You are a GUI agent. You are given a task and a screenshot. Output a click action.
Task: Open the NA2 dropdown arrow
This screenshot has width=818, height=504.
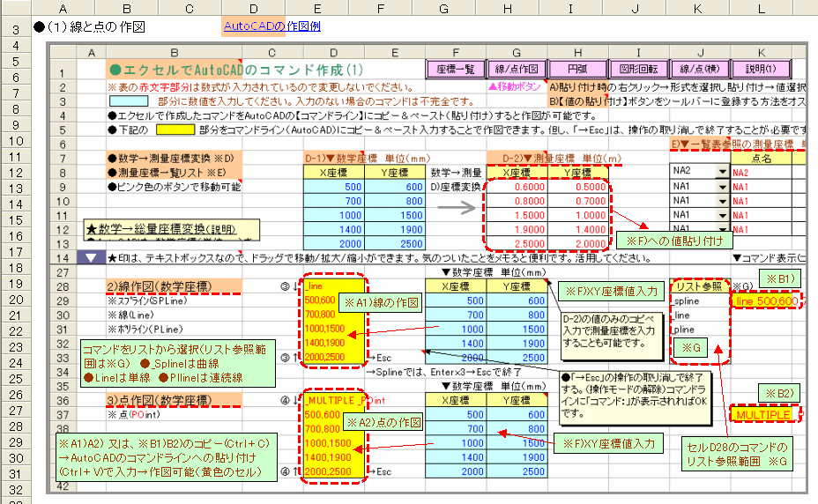(722, 171)
